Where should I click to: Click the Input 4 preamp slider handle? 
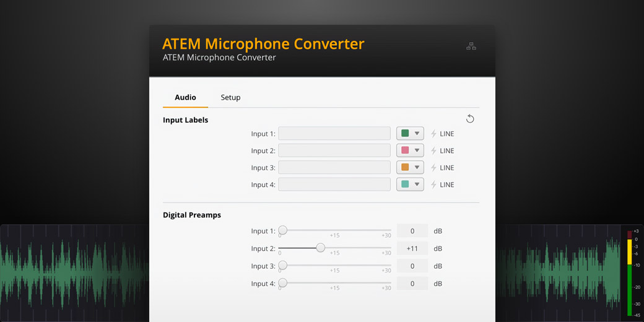point(282,283)
